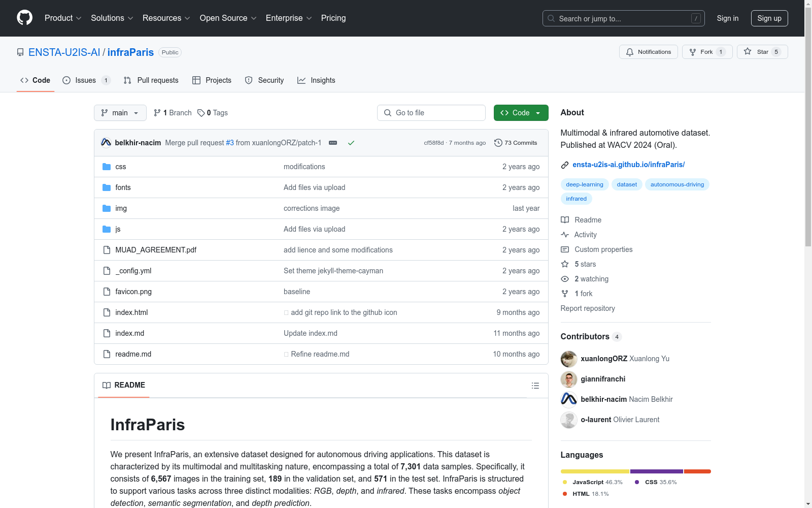
Task: Click Sign in
Action: (x=727, y=18)
